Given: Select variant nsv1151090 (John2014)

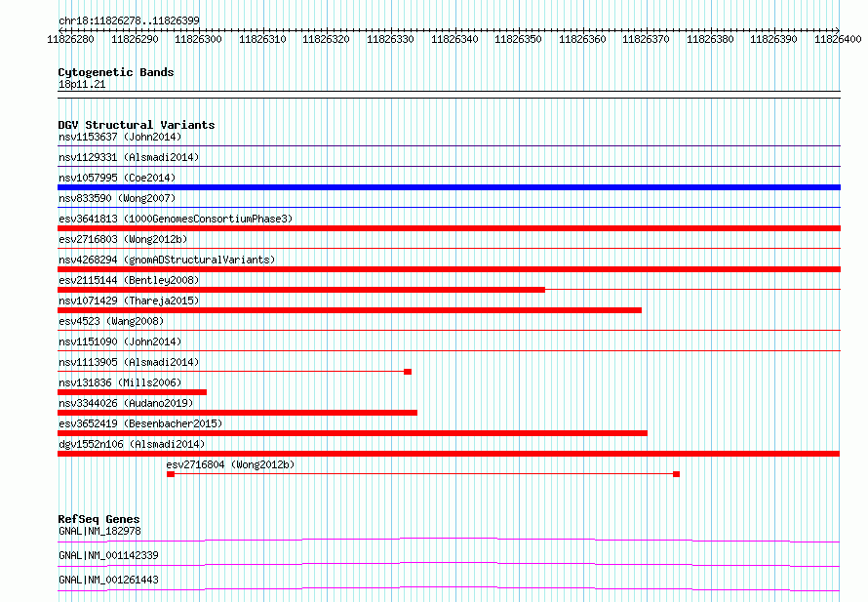Looking at the screenshot, I should pyautogui.click(x=120, y=341).
